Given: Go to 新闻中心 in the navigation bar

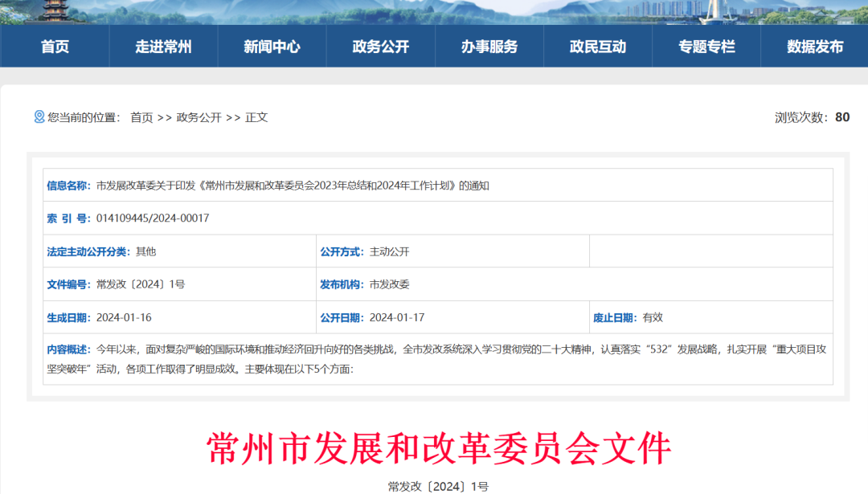Looking at the screenshot, I should pos(272,47).
